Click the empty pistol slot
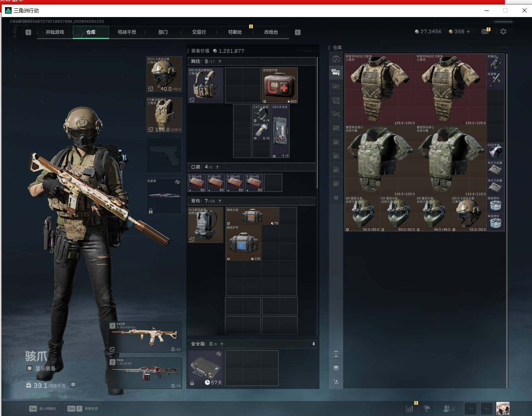This screenshot has width=532, height=416. click(x=164, y=156)
